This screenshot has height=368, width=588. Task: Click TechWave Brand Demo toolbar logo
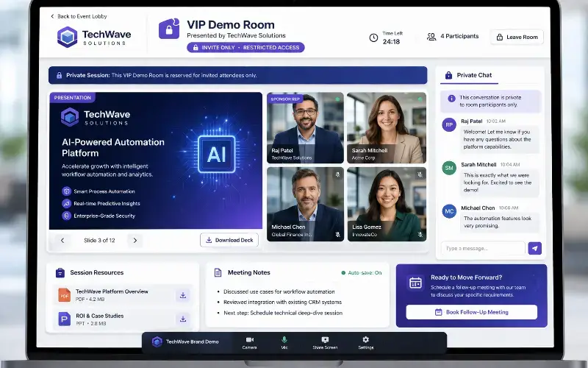(x=157, y=342)
